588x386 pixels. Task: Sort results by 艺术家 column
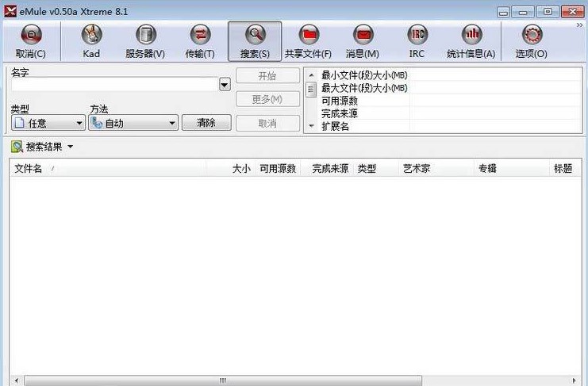pyautogui.click(x=436, y=169)
